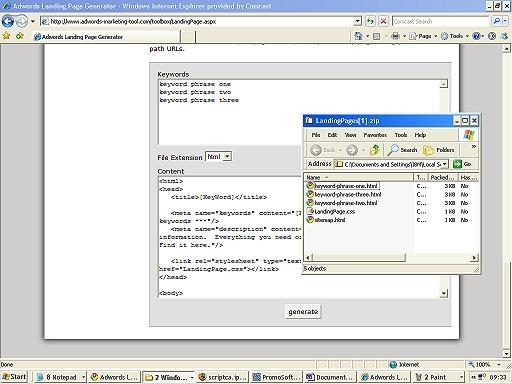
Task: Switch to PromoSoft taskbar item
Action: [x=276, y=377]
